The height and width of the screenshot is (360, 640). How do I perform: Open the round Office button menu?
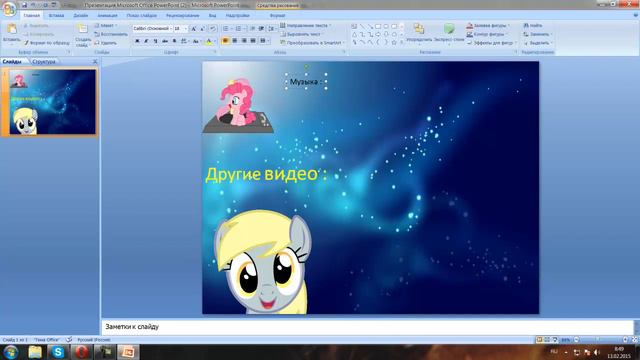point(9,9)
